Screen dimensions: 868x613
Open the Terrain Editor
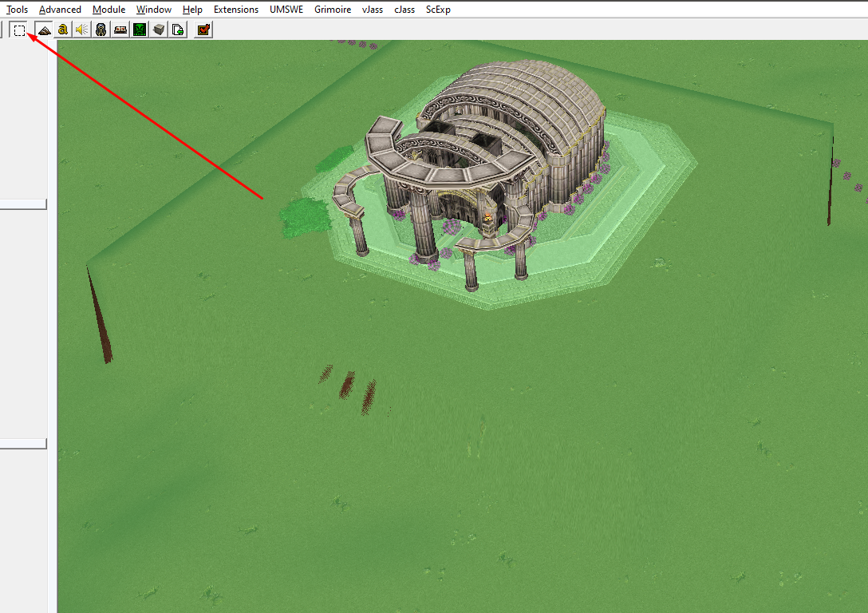(45, 30)
